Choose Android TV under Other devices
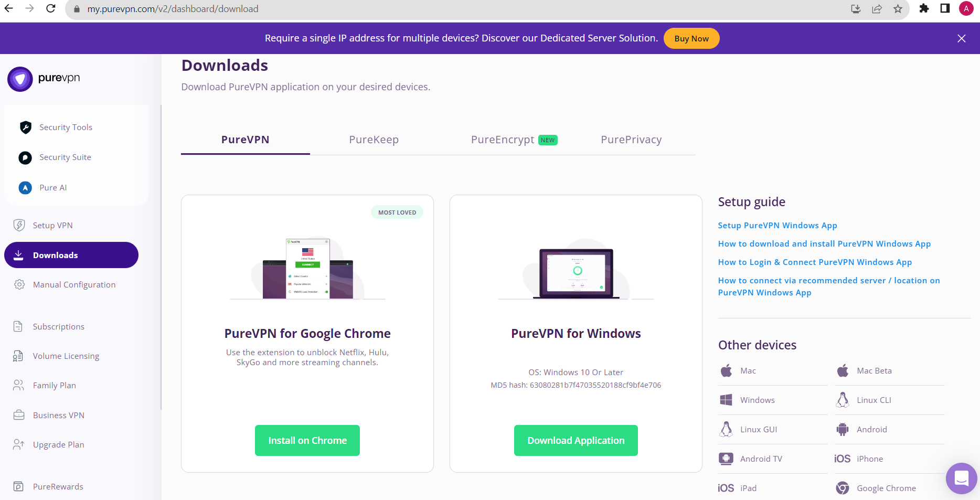 tap(761, 459)
